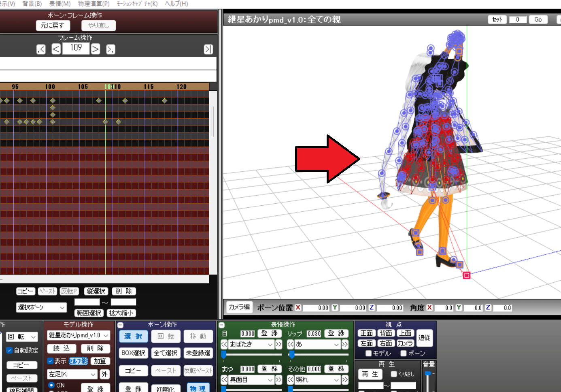The width and height of the screenshot is (561, 392).
Task: Open the 真面目 eyebrow morph dropdown
Action: (x=251, y=380)
